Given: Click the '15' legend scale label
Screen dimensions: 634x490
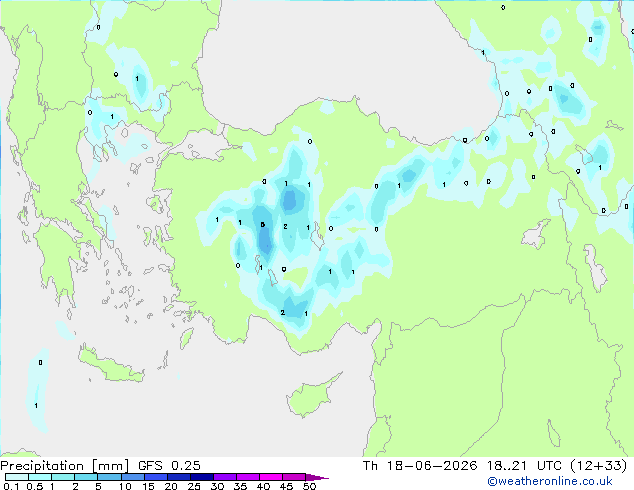Looking at the screenshot, I should 148,486.
